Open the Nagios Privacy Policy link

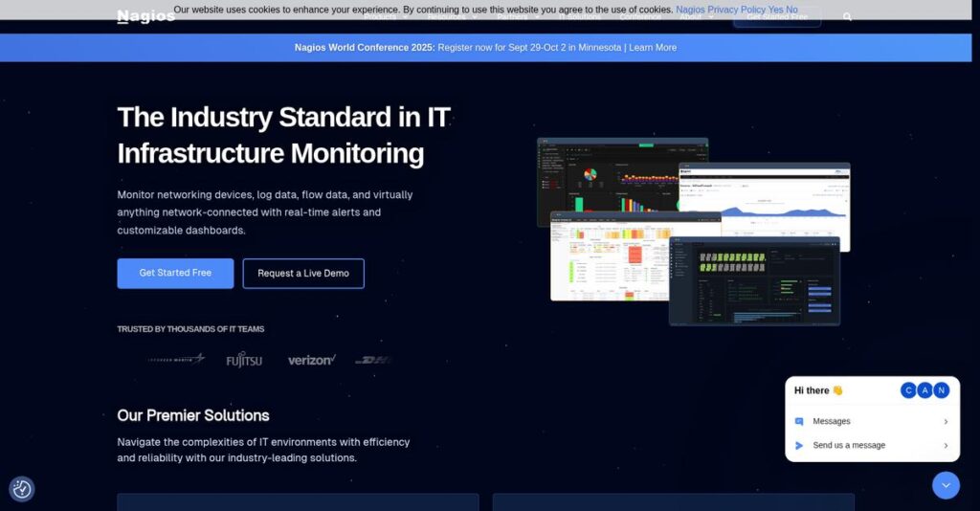[x=721, y=10]
